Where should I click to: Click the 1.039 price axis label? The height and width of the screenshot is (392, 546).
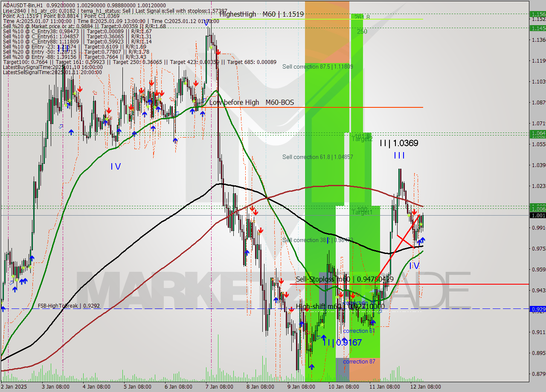(x=538, y=165)
